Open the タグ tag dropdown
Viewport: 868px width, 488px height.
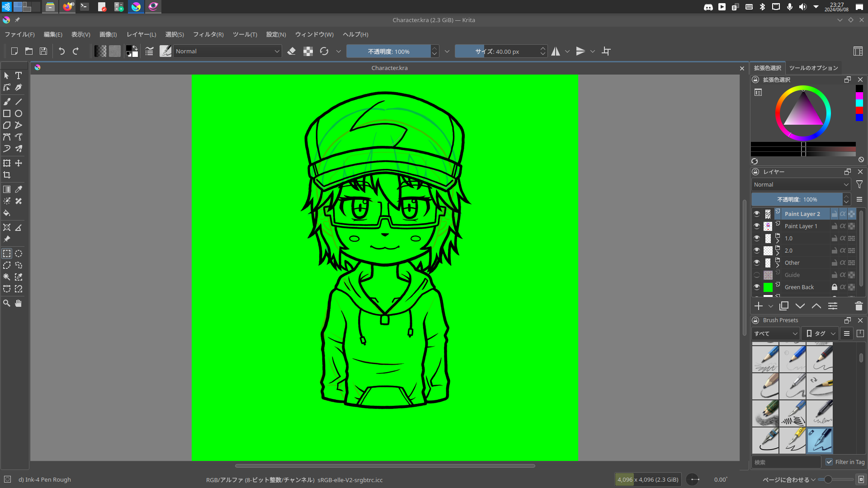pos(821,333)
